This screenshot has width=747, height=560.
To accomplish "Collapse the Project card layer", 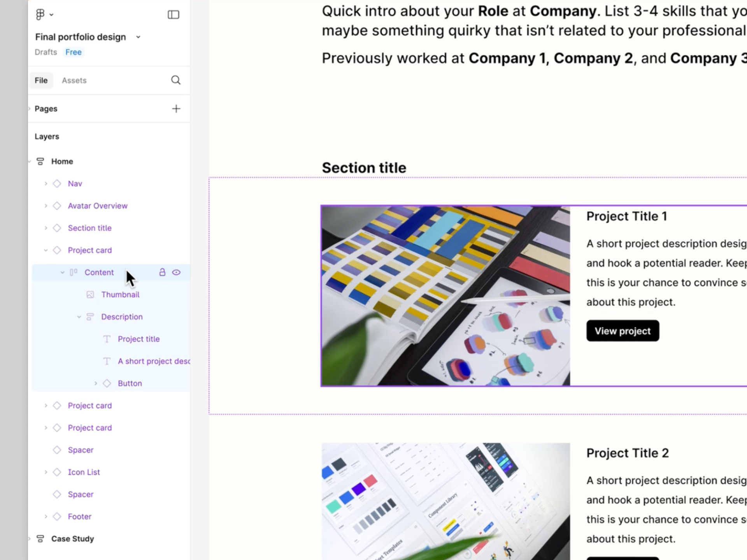I will tap(46, 250).
